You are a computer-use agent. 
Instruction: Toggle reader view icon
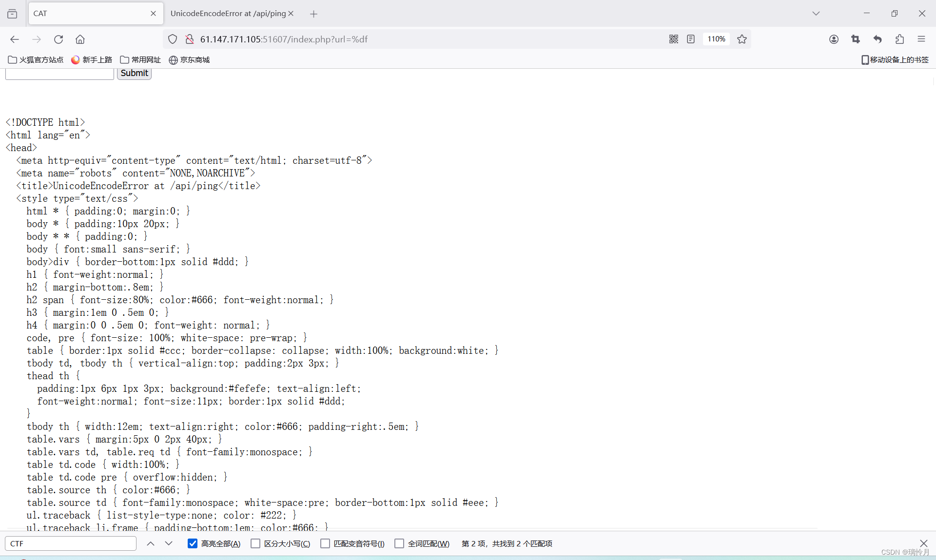click(x=691, y=39)
